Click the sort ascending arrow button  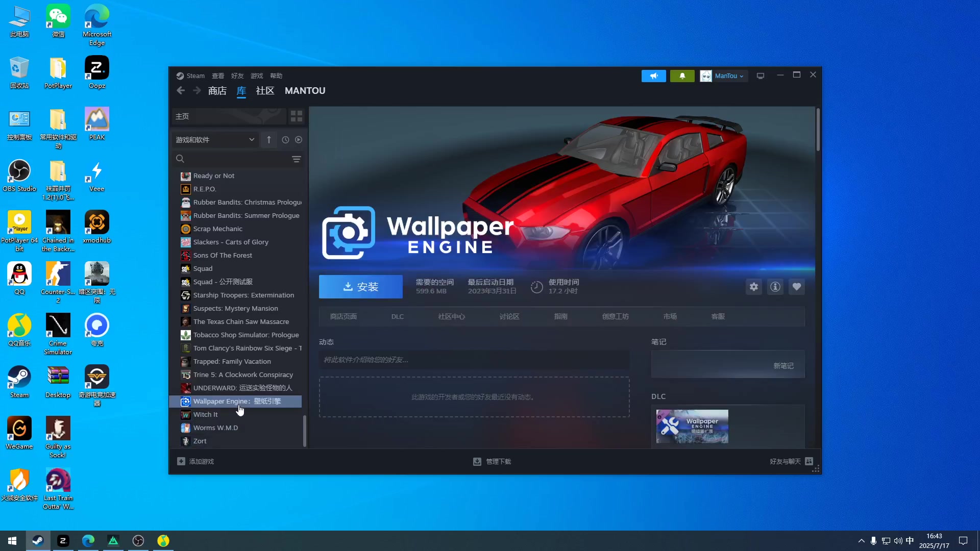click(x=269, y=140)
